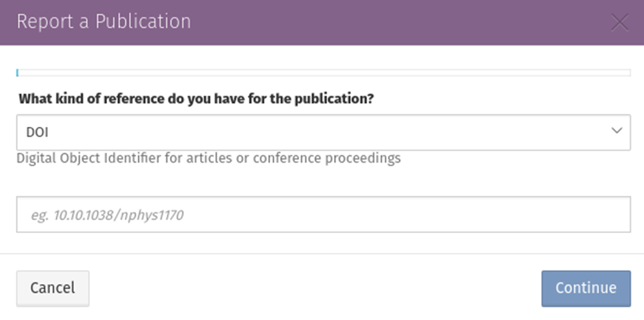Abort publication reporting via Cancel
644x320 pixels.
[x=52, y=288]
